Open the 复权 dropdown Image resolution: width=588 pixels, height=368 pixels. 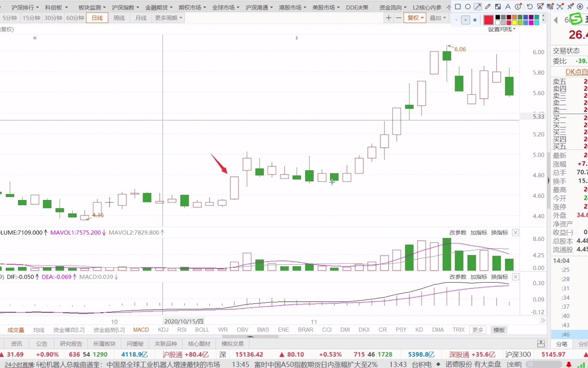point(415,18)
